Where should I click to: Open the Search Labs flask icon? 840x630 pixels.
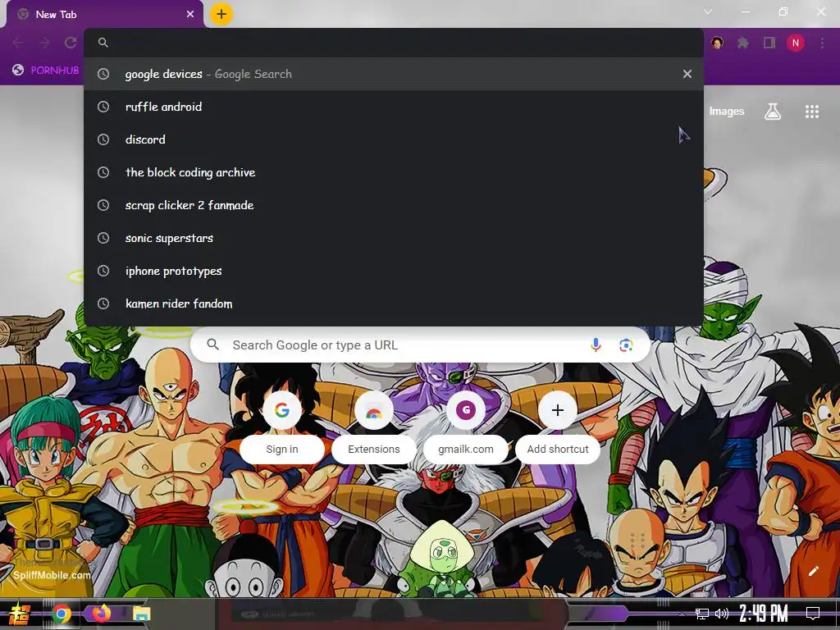(773, 112)
